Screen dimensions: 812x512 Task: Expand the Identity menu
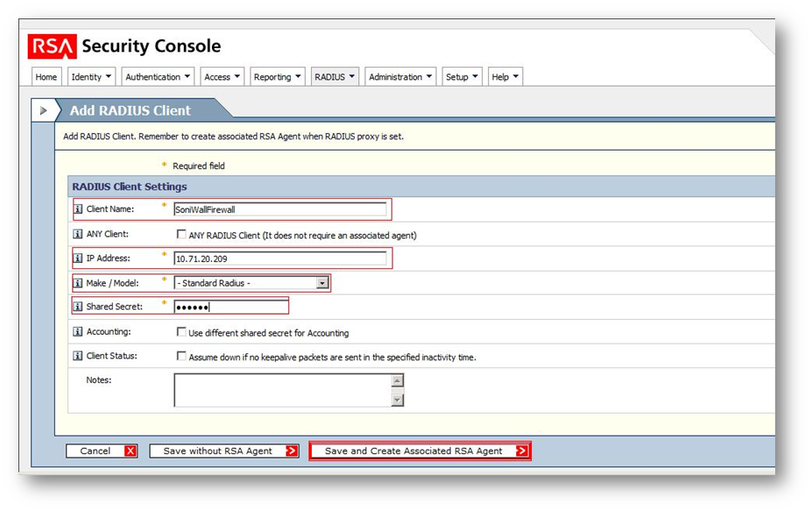coord(91,76)
